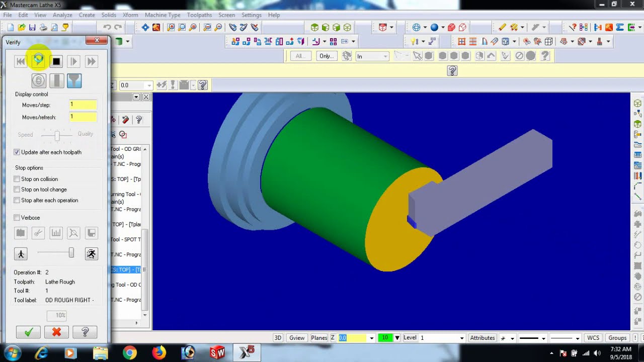Open Verify dialog help question mark
The image size is (644, 362).
(x=85, y=332)
